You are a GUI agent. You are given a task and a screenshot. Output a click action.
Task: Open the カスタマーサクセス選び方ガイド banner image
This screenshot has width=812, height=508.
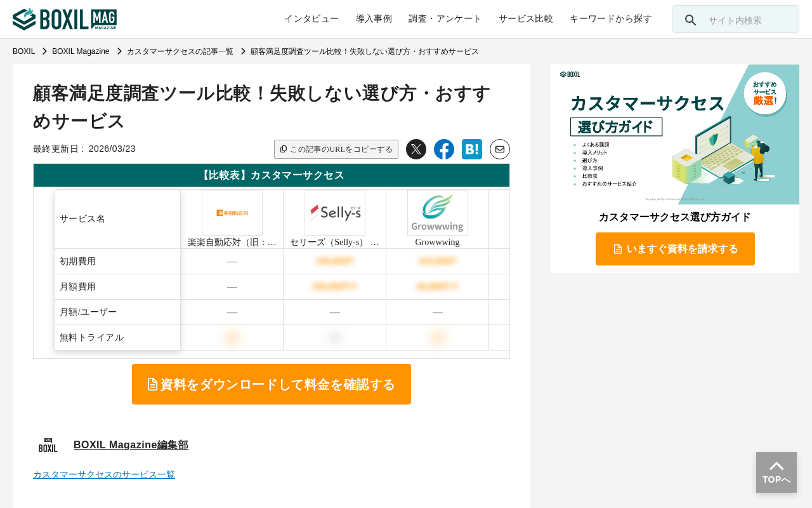click(675, 135)
